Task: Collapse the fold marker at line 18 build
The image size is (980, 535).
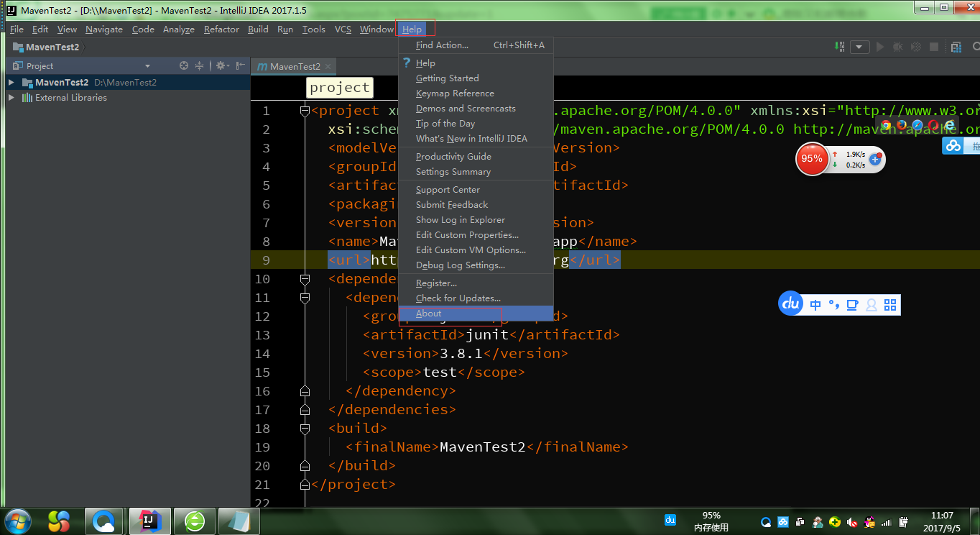Action: pyautogui.click(x=305, y=429)
